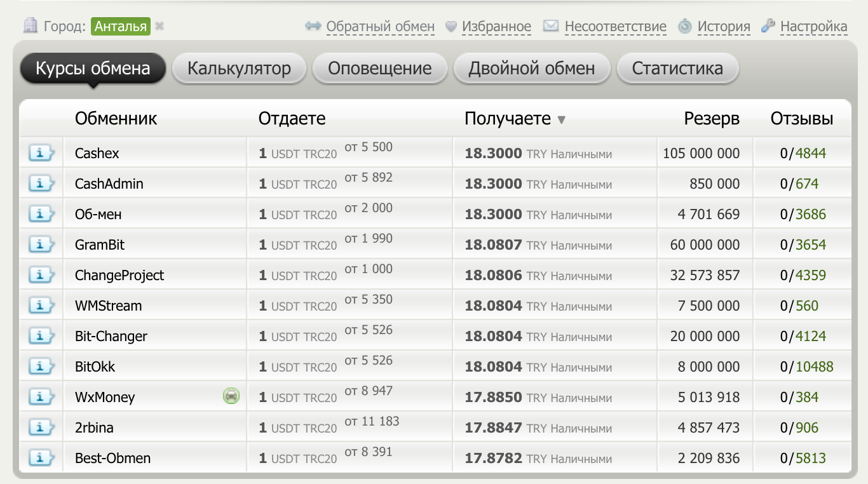Open info icon for Best-Obmen row

point(41,457)
